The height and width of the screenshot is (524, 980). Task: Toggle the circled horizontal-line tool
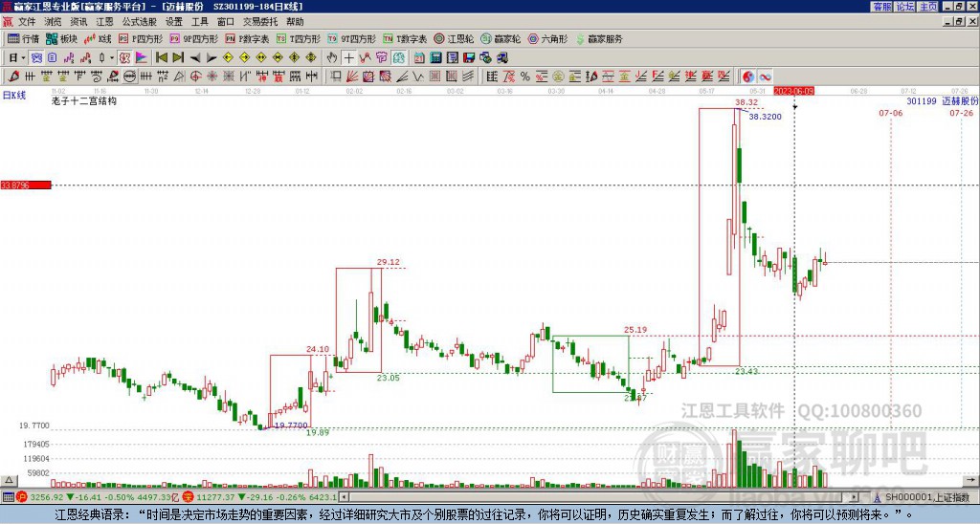point(130,76)
